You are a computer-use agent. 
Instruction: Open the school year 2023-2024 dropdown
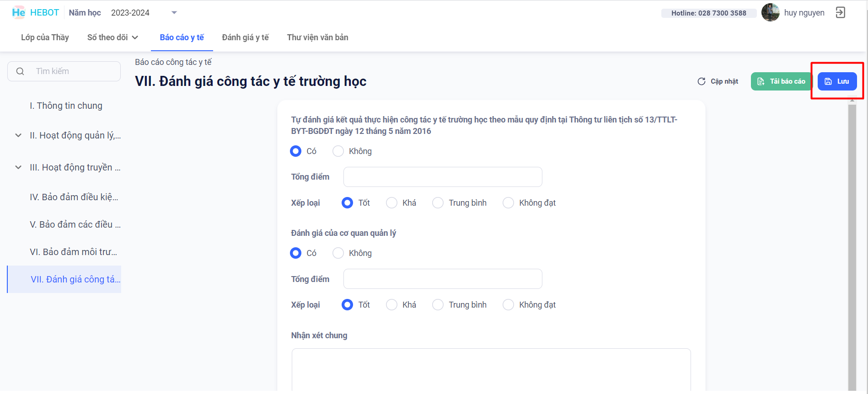point(174,13)
